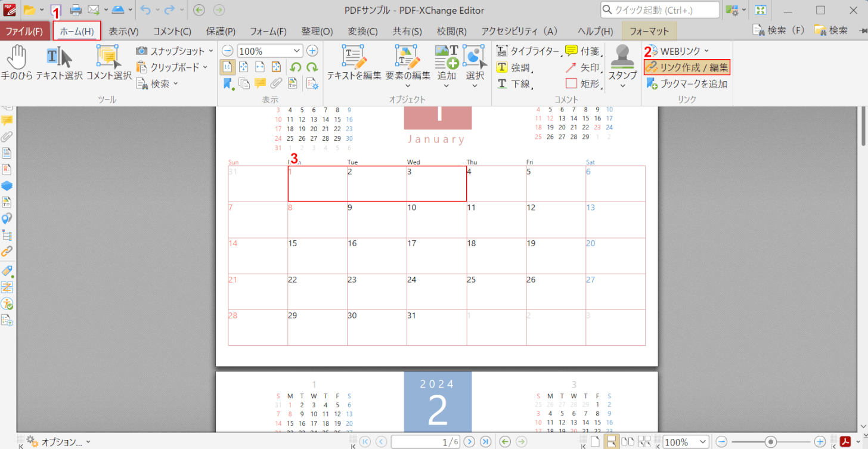This screenshot has height=449, width=868.
Task: Switch to the Organize (整理) tab
Action: [x=317, y=31]
